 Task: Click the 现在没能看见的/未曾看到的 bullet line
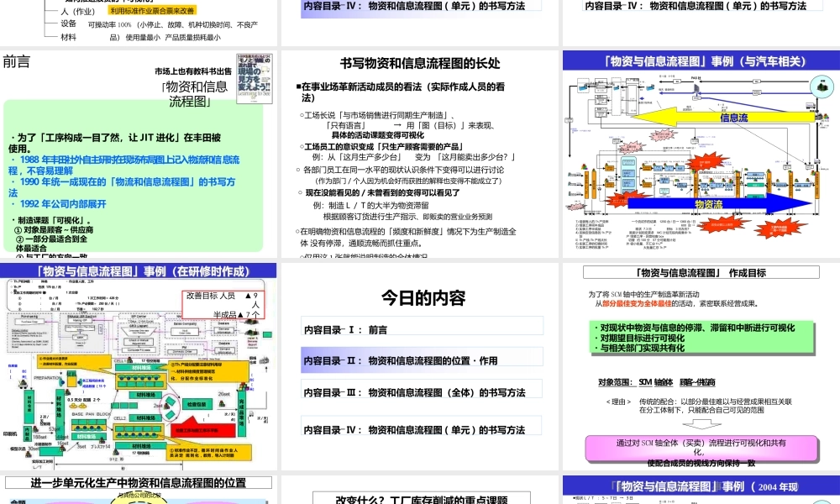click(x=379, y=193)
